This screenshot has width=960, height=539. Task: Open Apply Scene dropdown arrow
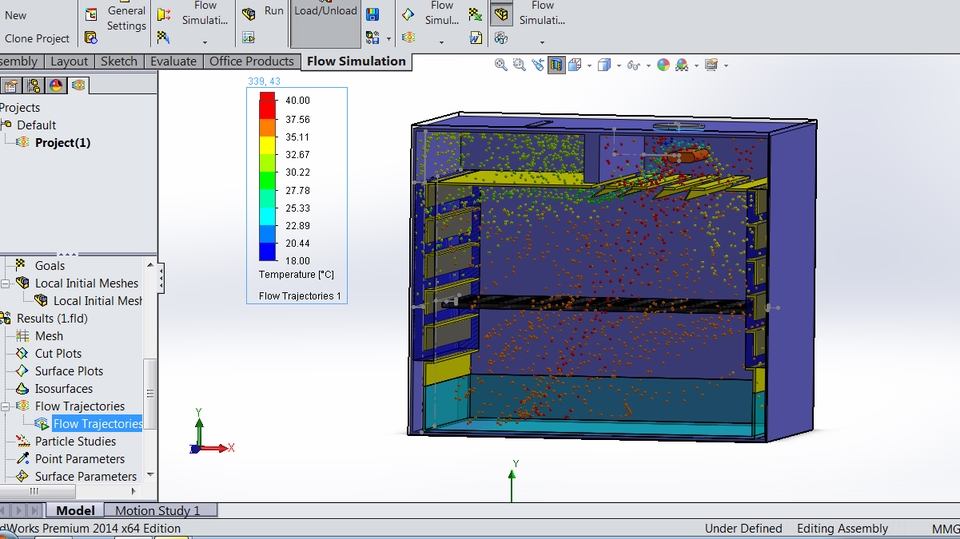[696, 66]
